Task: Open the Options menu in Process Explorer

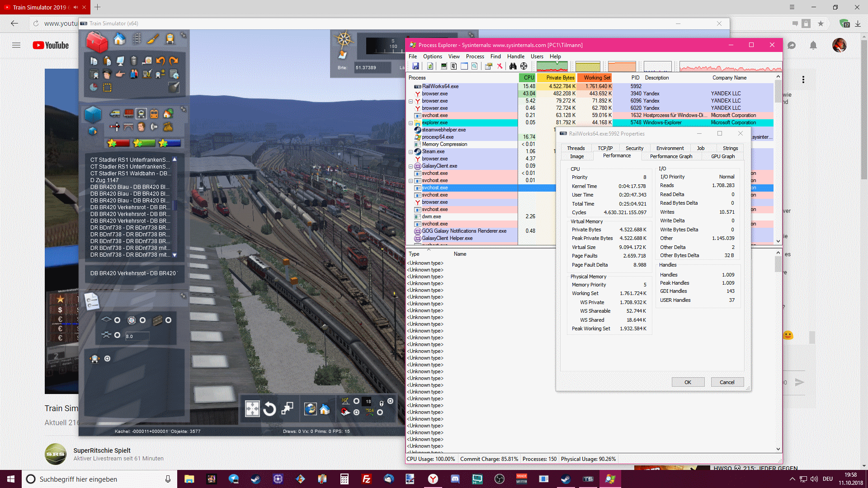Action: coord(432,56)
